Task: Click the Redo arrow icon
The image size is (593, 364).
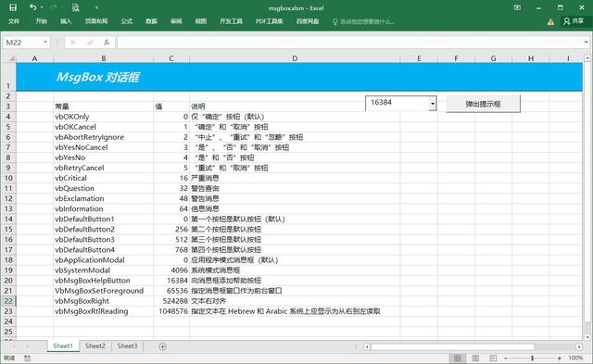Action: click(54, 7)
